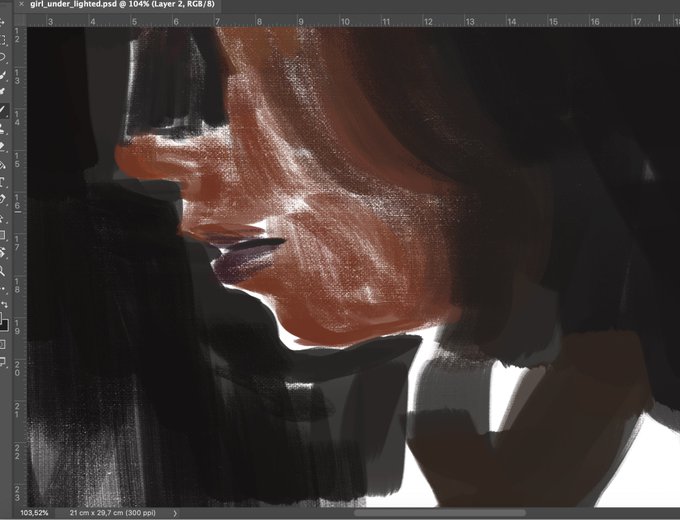
Task: Select the Zoom magnifier tool
Action: (x=2, y=271)
